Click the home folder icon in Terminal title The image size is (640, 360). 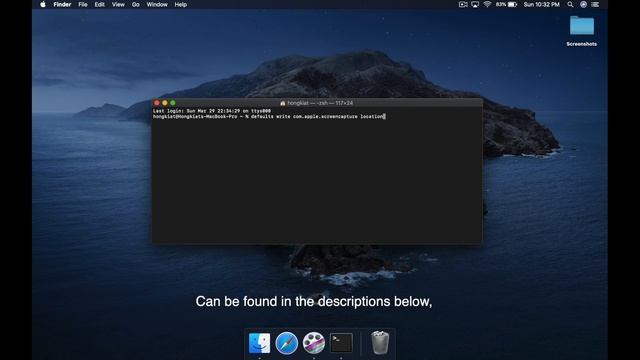pyautogui.click(x=282, y=103)
